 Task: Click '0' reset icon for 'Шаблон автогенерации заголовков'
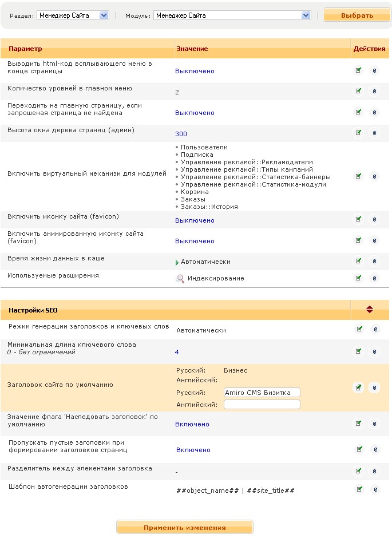(374, 489)
